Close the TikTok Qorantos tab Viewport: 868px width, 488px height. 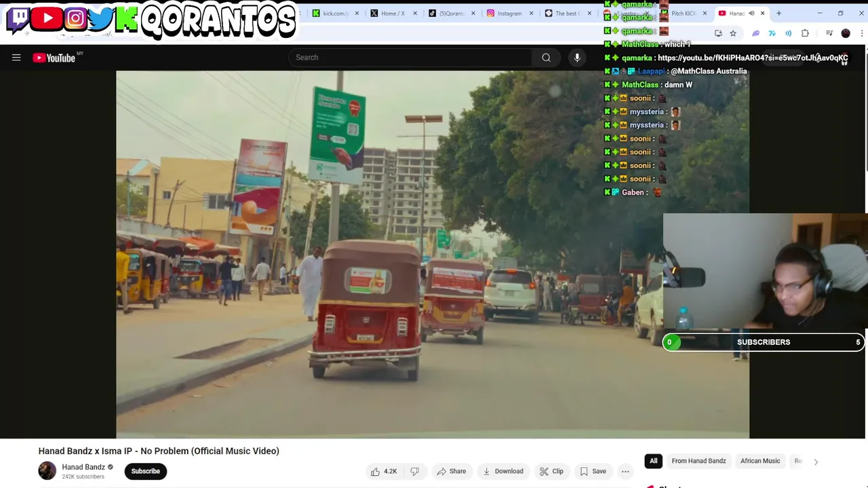(x=473, y=14)
